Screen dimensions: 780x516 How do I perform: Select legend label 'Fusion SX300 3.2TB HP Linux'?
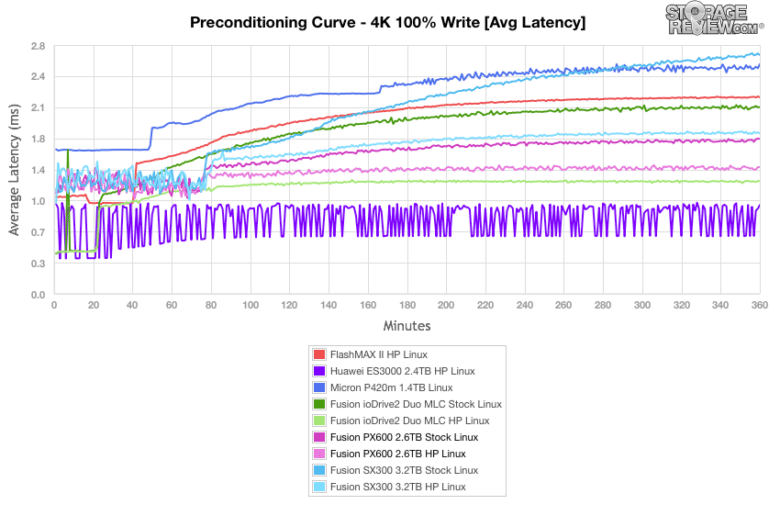click(398, 487)
